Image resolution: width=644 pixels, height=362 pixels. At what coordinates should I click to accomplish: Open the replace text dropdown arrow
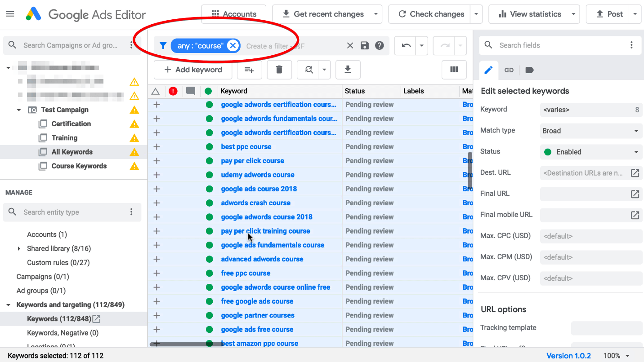pyautogui.click(x=325, y=70)
